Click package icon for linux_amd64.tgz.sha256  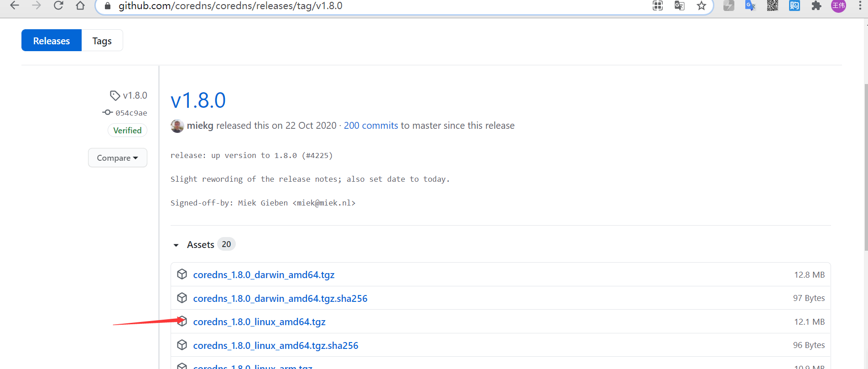[x=182, y=345]
